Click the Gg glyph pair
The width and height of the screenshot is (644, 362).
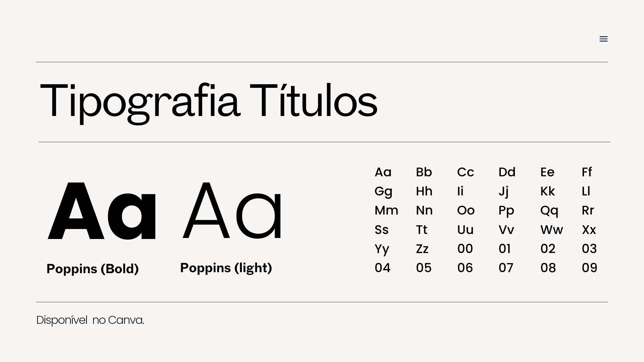[383, 192]
